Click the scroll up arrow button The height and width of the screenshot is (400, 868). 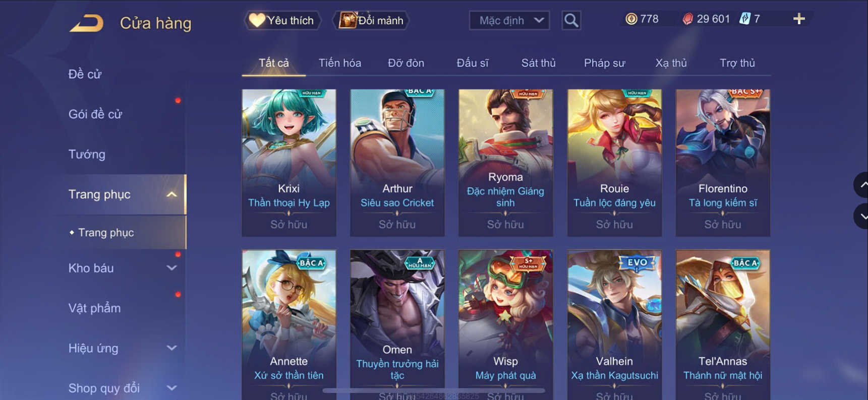(x=861, y=185)
